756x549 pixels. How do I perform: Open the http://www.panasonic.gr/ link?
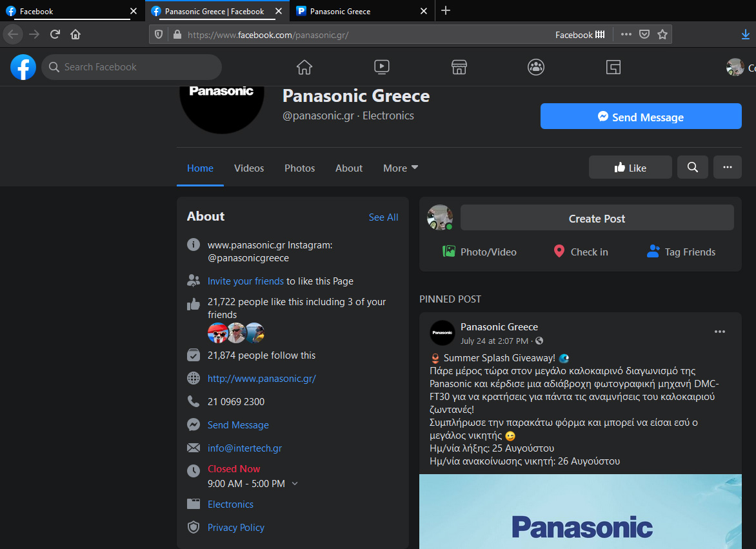[x=262, y=379]
